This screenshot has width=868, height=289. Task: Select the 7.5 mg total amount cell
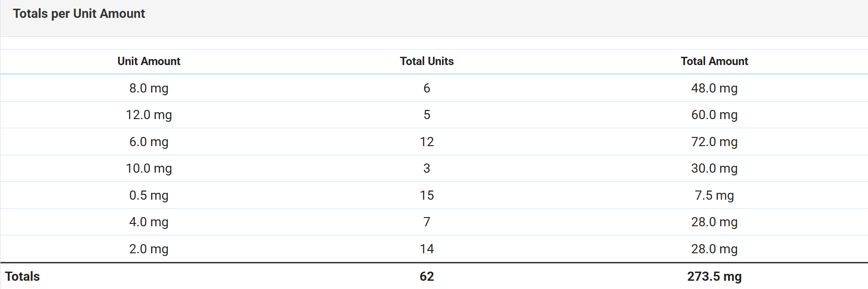(x=714, y=195)
